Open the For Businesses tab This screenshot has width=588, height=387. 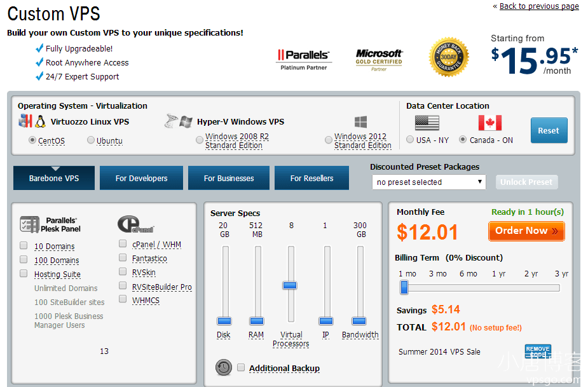click(229, 178)
